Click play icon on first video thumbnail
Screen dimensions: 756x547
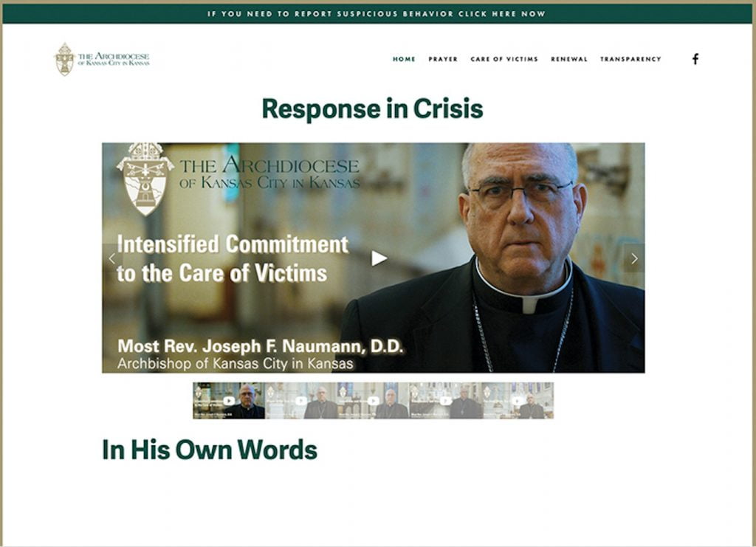229,401
